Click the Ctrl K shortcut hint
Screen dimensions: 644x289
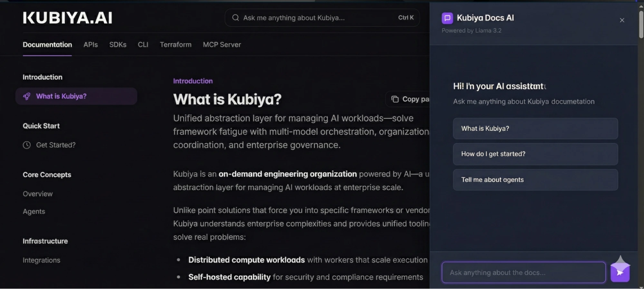[406, 17]
